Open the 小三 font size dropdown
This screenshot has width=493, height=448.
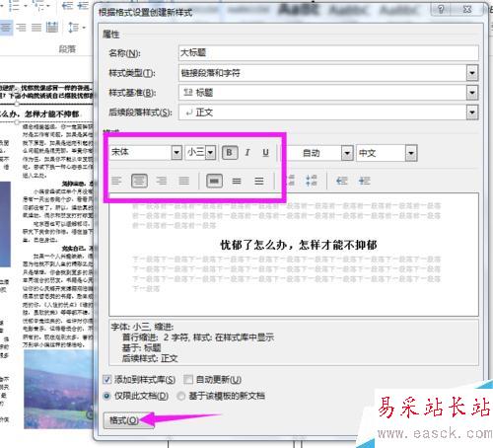(x=211, y=152)
